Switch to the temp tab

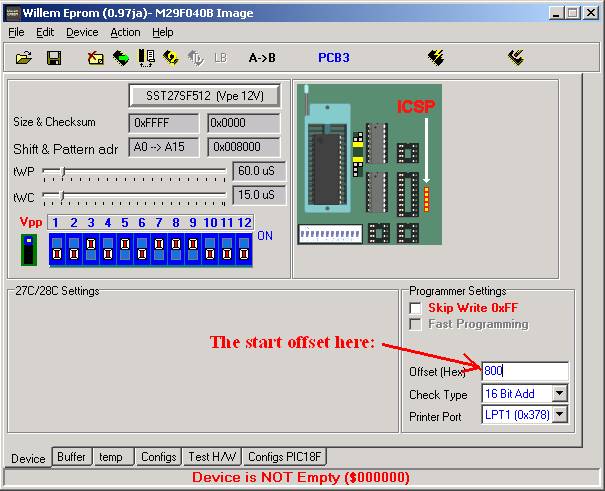point(114,457)
